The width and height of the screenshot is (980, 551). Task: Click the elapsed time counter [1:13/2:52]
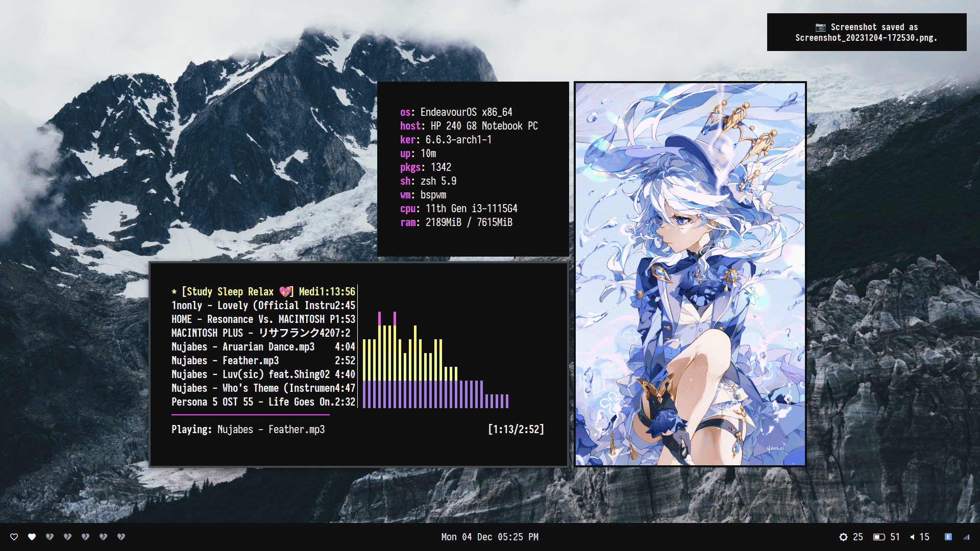tap(516, 430)
